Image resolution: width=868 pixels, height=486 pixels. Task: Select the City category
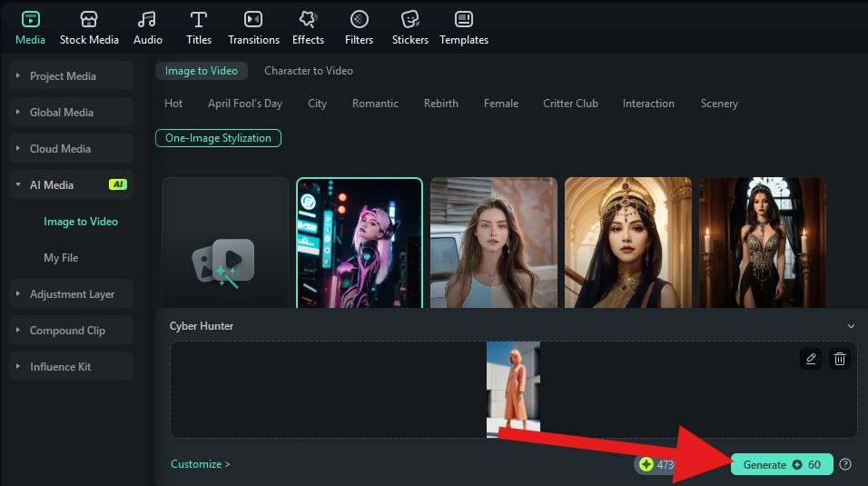pos(317,104)
